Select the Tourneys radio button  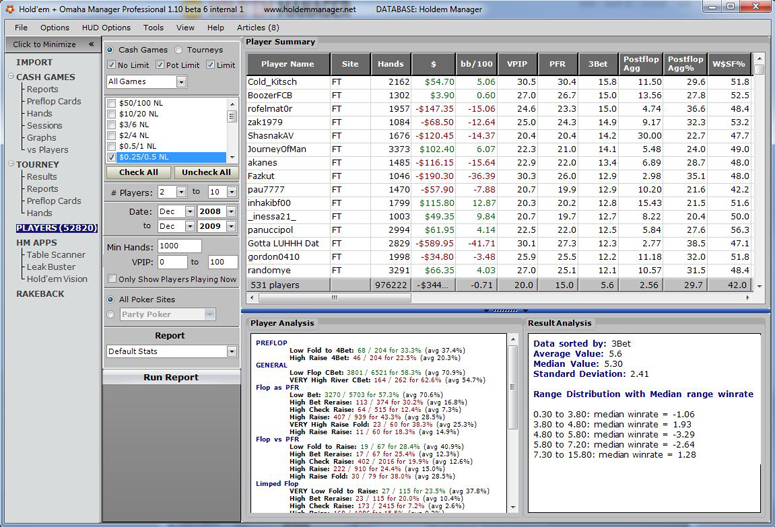178,50
